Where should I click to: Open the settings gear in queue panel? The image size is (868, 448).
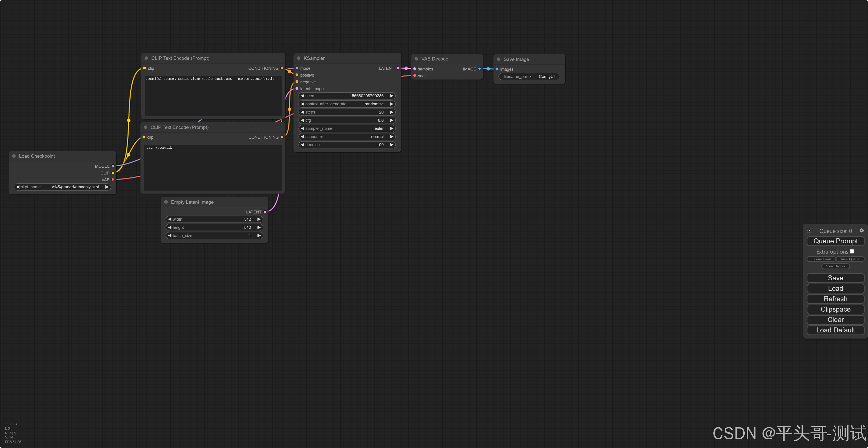(x=861, y=230)
